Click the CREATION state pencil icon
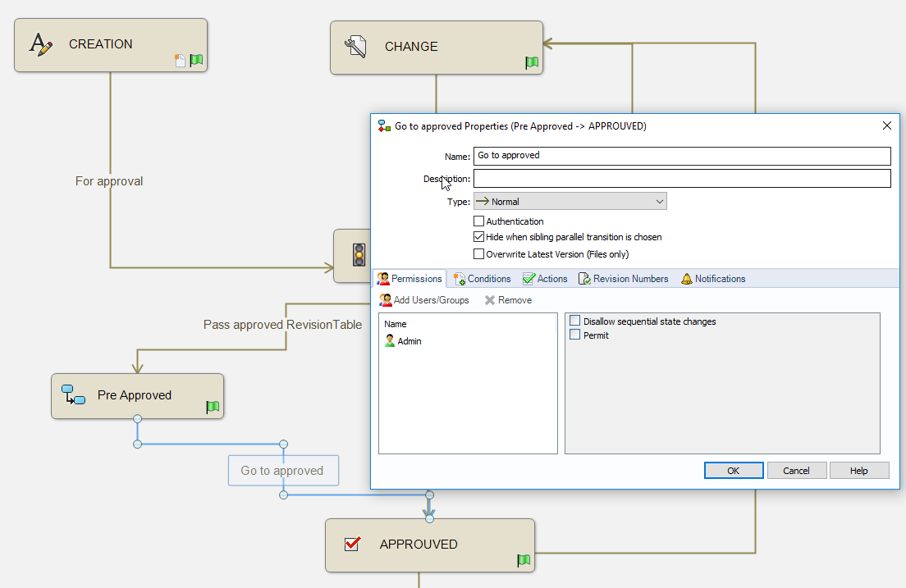 (x=41, y=44)
